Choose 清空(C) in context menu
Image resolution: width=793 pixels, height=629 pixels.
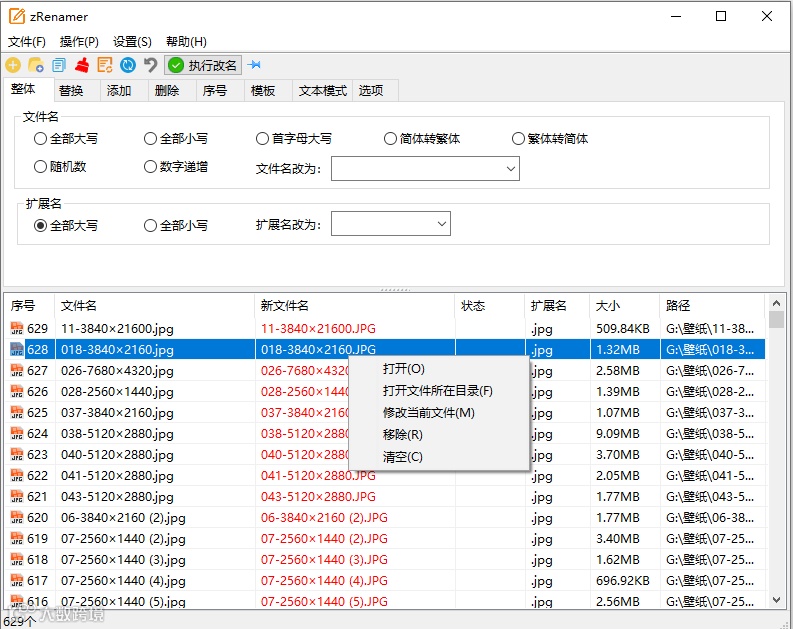(439, 457)
